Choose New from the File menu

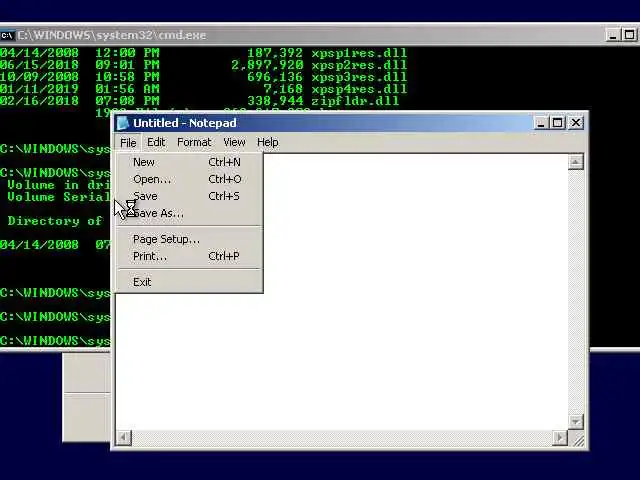tap(189, 162)
